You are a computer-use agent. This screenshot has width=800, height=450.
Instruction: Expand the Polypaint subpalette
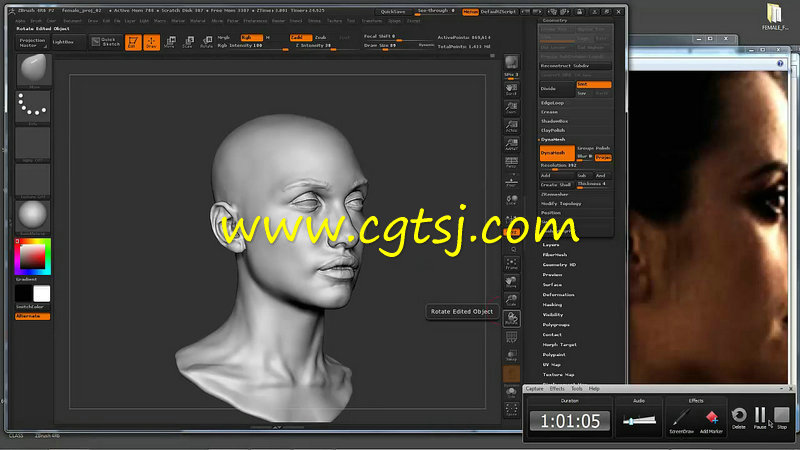(x=554, y=355)
